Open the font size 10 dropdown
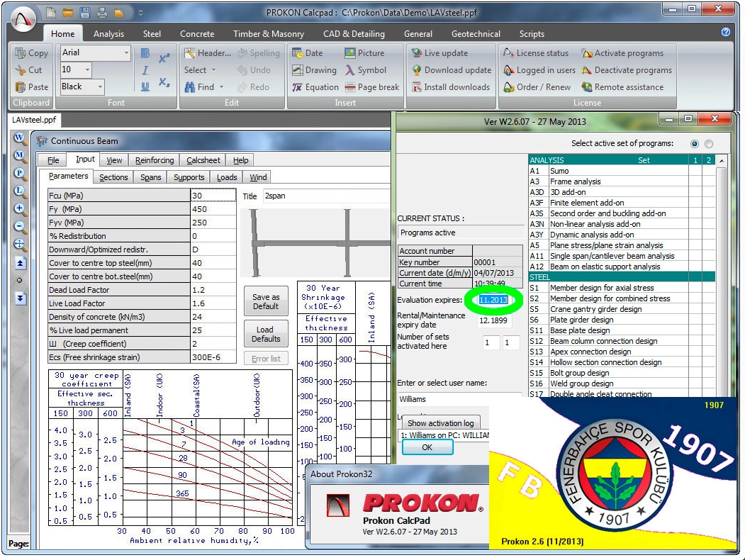Screen dimensions: 745x560 tap(87, 69)
